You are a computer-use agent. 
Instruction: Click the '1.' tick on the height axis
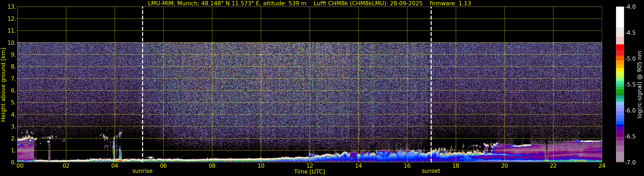click(13, 151)
